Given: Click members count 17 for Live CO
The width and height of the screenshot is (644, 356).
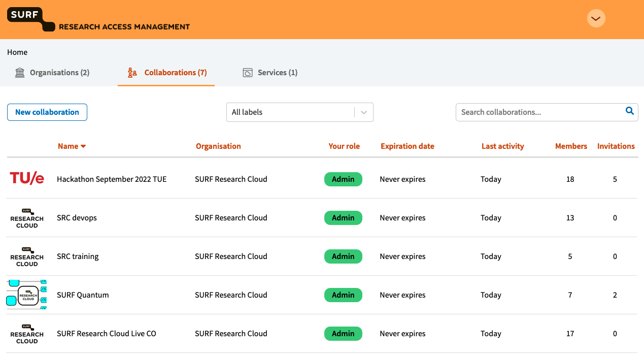Looking at the screenshot, I should [570, 334].
